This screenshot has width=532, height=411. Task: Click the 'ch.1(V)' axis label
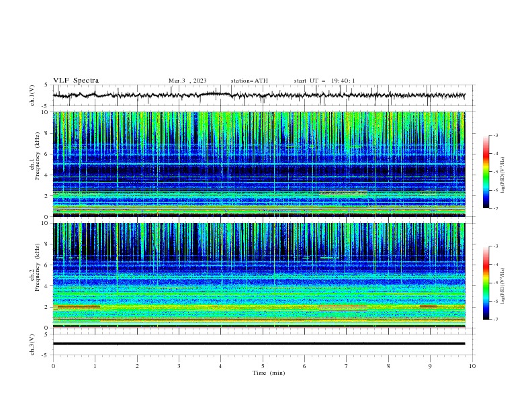click(32, 95)
